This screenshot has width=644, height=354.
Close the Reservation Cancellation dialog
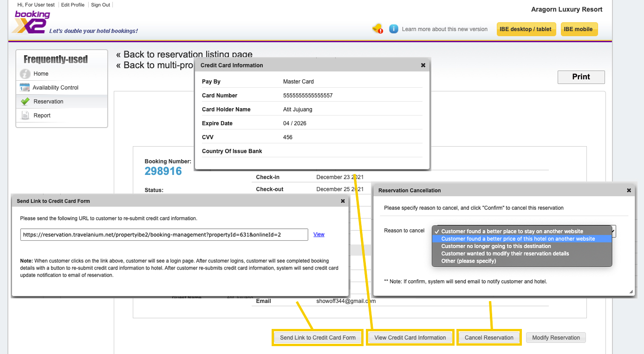pos(629,190)
